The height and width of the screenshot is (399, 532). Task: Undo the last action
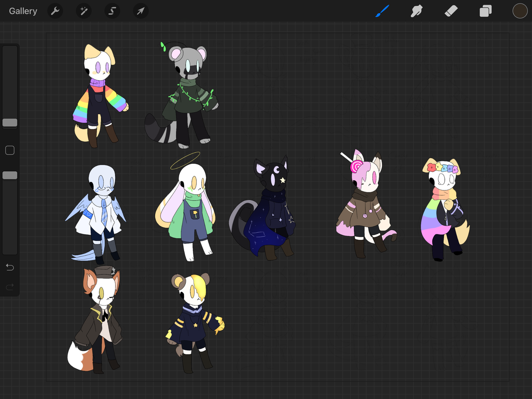pos(10,267)
